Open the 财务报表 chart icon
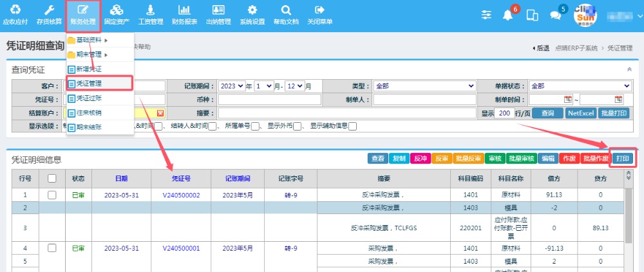Viewport: 644px width, 272px height. [x=184, y=10]
